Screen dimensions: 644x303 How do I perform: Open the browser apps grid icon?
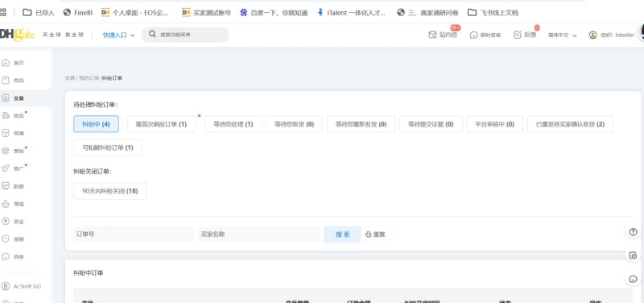point(3,12)
